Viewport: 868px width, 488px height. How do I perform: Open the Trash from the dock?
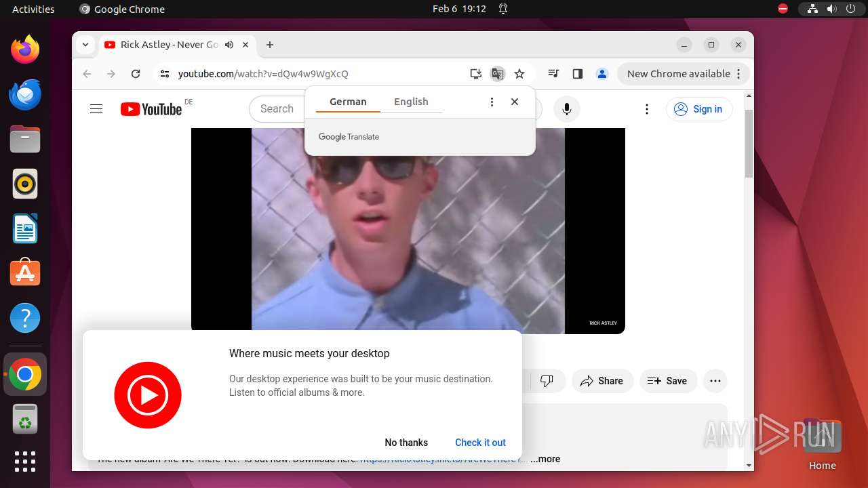pyautogui.click(x=25, y=420)
